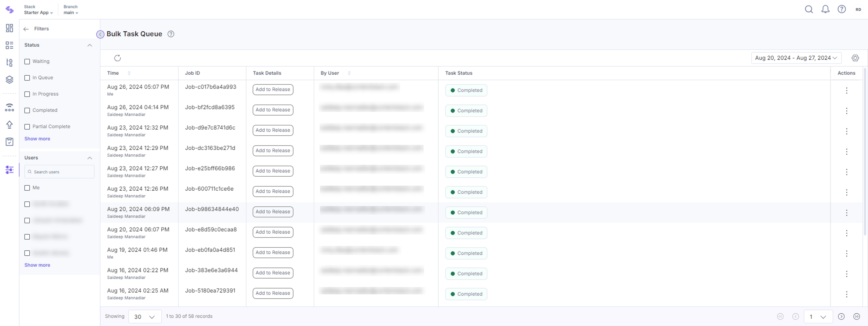The width and height of the screenshot is (868, 326).
Task: Click Add to Release for Job-e8d59c0ecaa8
Action: click(x=273, y=232)
